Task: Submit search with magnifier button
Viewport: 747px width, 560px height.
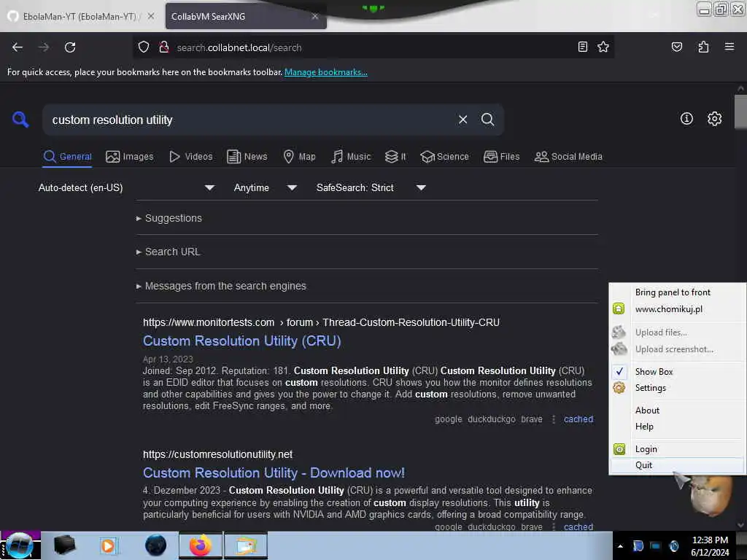Action: tap(487, 120)
